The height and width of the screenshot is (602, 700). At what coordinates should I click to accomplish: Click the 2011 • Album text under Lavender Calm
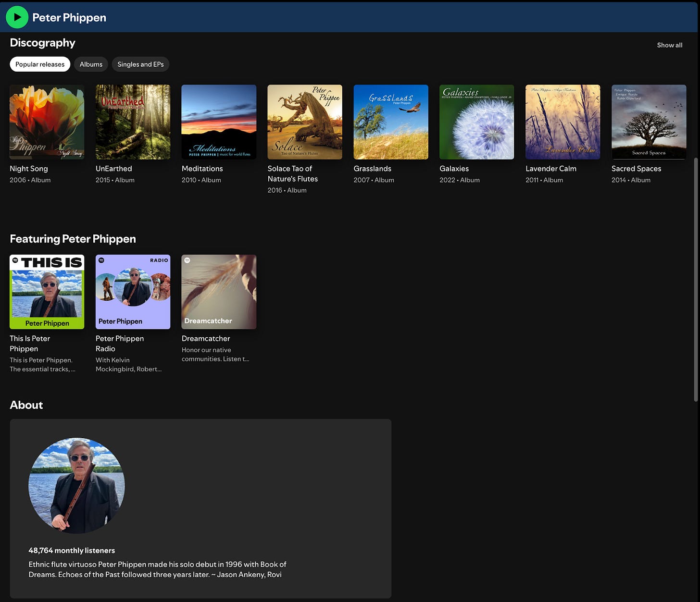(x=544, y=180)
